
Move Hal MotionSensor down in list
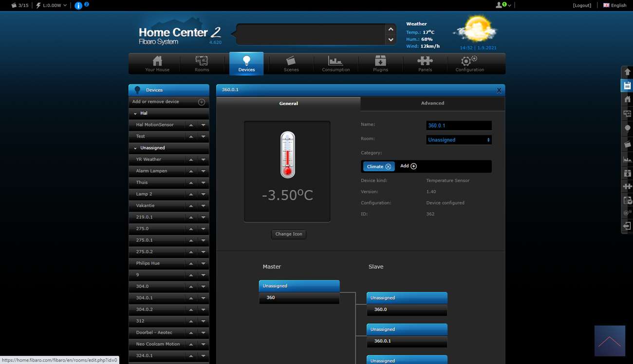[x=203, y=125]
